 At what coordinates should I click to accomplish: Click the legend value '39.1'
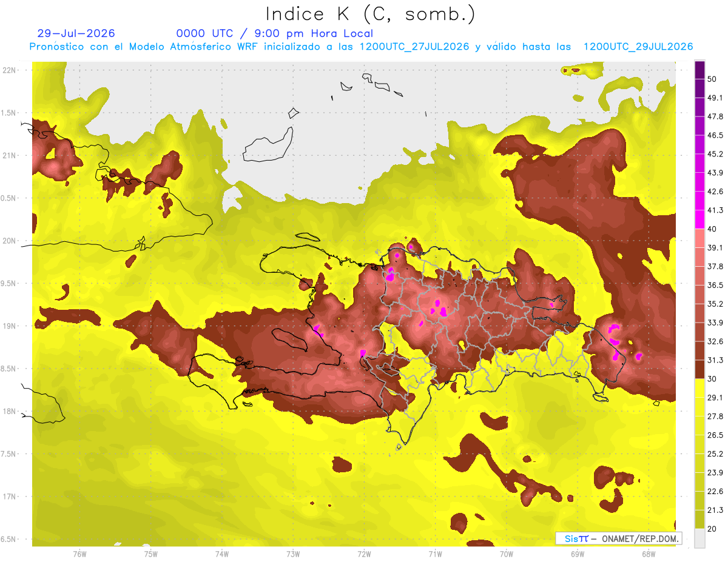(715, 247)
